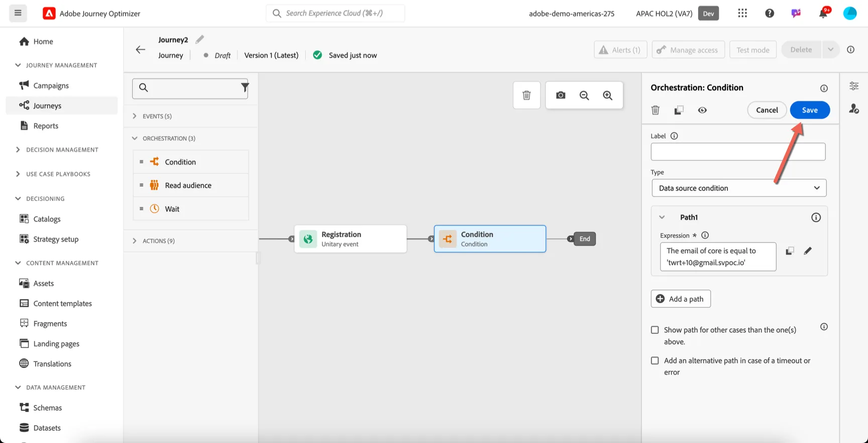Viewport: 868px width, 443px height.
Task: Collapse the Content Management section
Action: click(18, 263)
